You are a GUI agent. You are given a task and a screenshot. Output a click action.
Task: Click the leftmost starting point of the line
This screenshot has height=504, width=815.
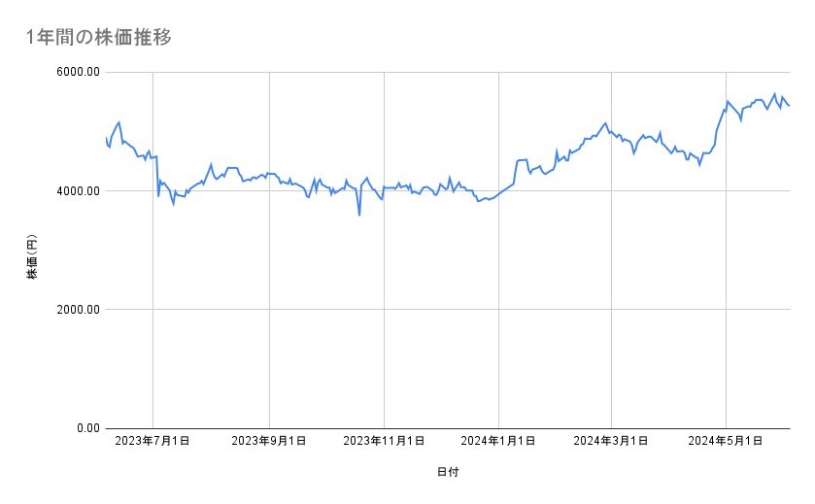106,138
